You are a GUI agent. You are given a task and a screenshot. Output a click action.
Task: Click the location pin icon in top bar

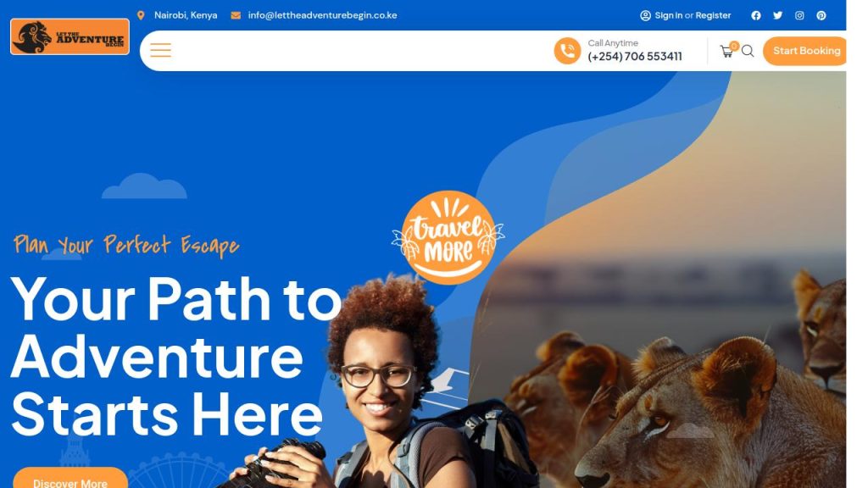click(x=141, y=15)
